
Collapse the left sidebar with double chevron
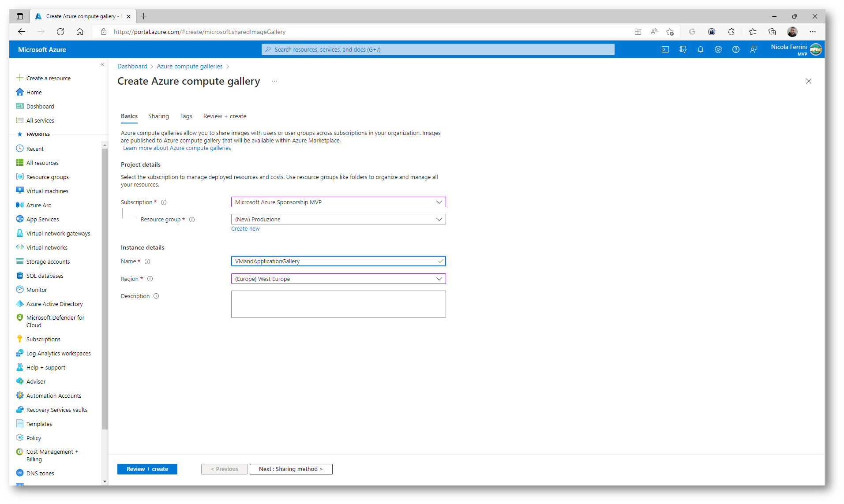pos(102,64)
